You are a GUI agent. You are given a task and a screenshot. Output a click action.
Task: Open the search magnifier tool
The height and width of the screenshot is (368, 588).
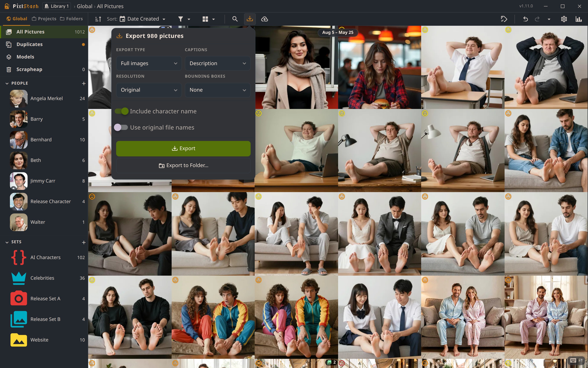click(235, 19)
